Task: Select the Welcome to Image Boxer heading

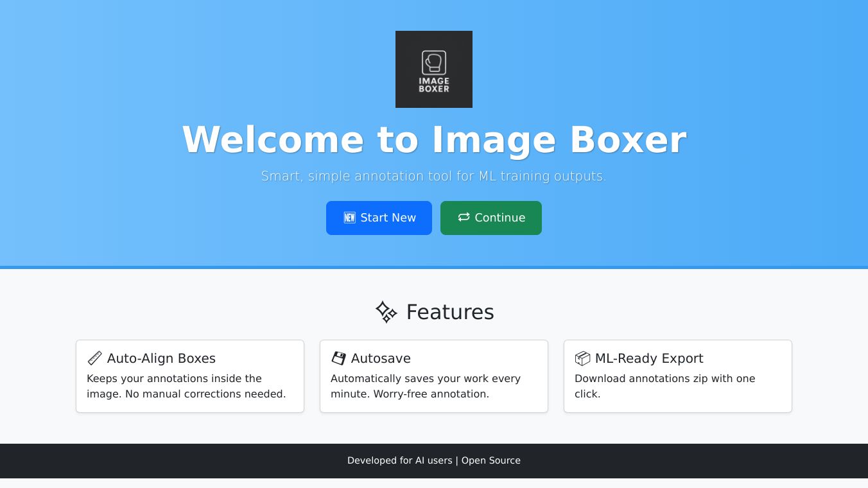Action: pyautogui.click(x=434, y=139)
